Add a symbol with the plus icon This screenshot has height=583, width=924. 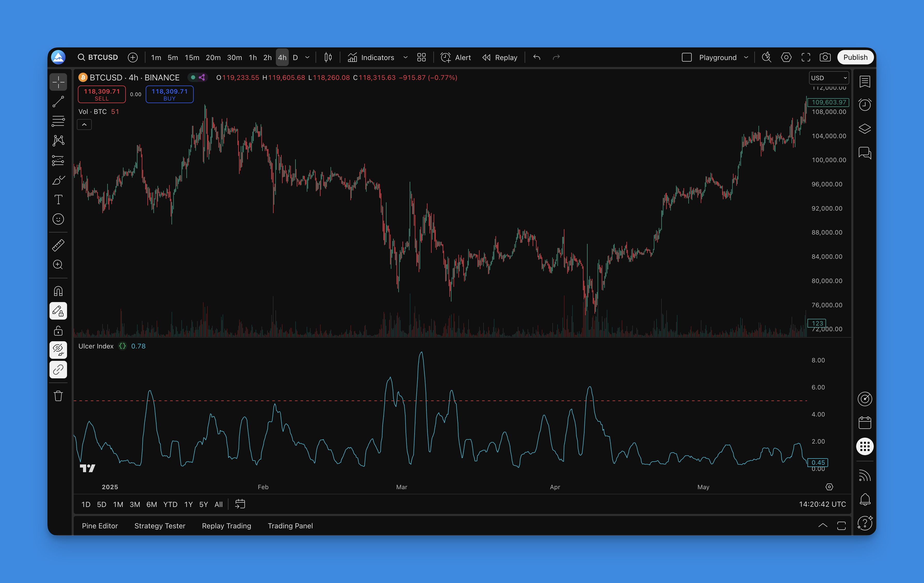pyautogui.click(x=133, y=57)
